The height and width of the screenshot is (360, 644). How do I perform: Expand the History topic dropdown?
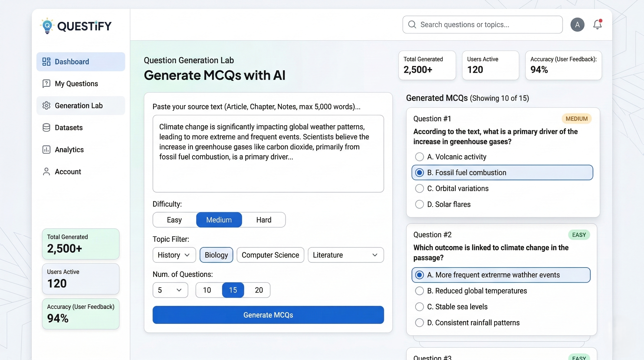click(x=174, y=255)
